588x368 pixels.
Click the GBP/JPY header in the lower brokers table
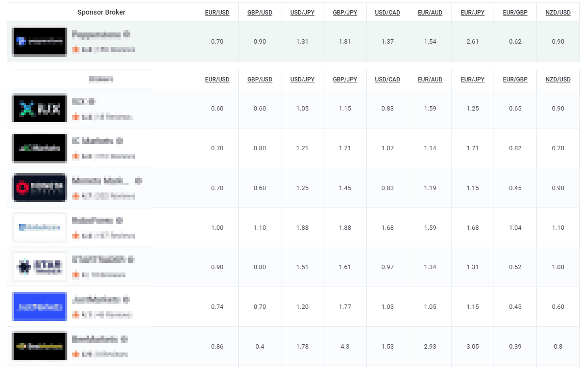tap(345, 80)
